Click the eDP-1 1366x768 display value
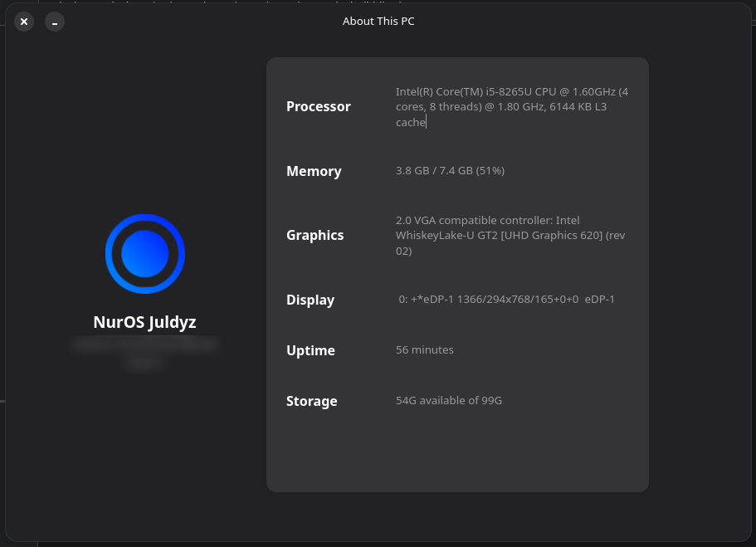This screenshot has height=547, width=756. (x=506, y=300)
